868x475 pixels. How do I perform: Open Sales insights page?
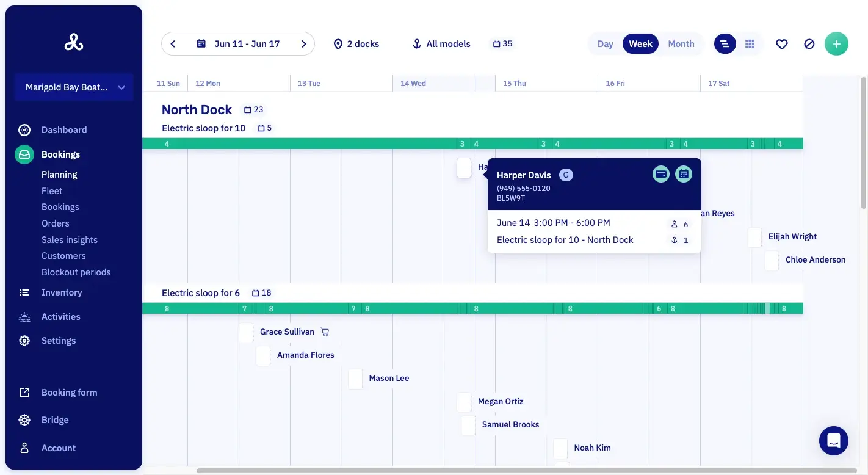[70, 240]
